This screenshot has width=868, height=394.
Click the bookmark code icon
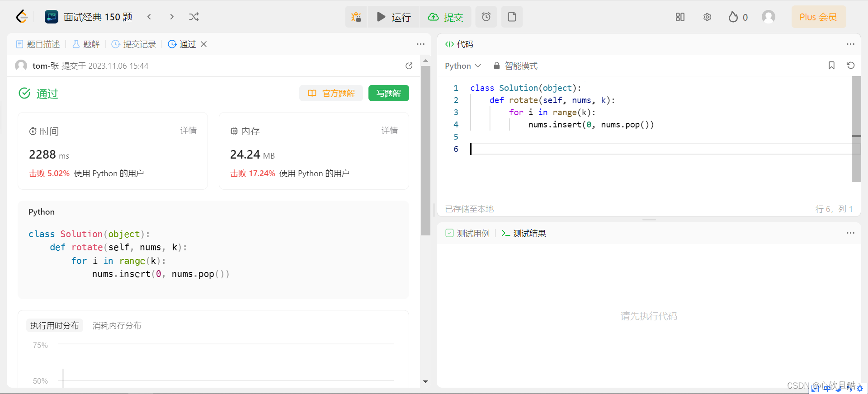[x=831, y=66]
